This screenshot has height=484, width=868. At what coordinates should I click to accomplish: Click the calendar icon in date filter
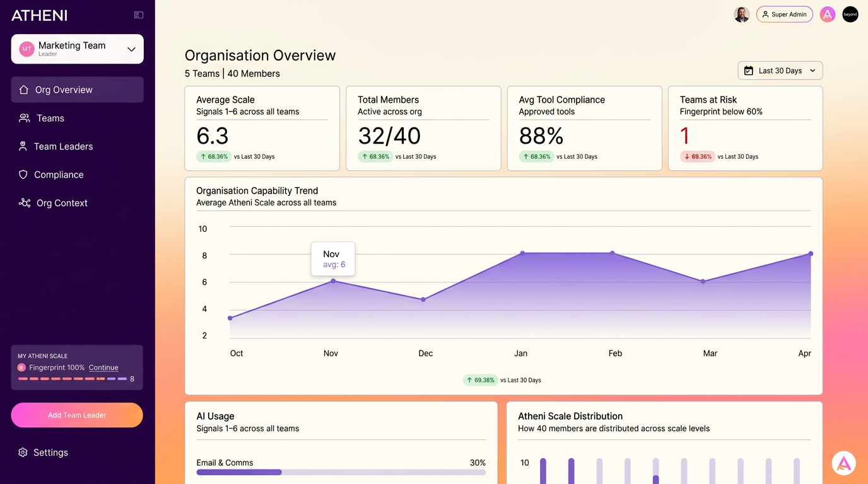749,71
